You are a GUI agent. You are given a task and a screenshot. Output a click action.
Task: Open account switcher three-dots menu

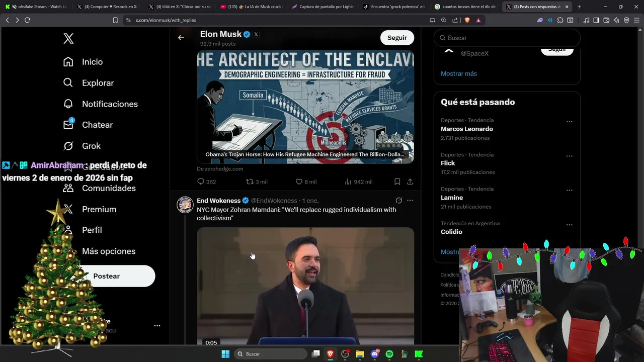(x=157, y=326)
